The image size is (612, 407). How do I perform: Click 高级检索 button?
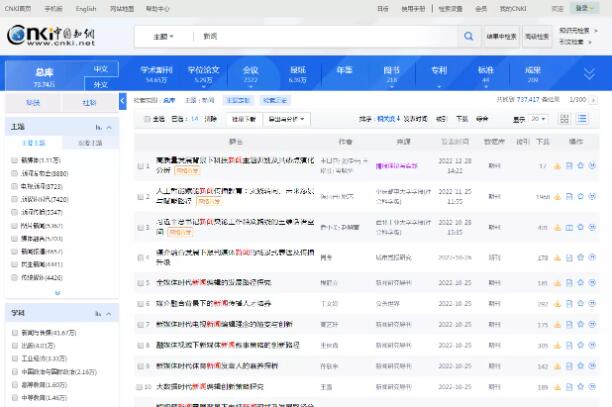537,36
